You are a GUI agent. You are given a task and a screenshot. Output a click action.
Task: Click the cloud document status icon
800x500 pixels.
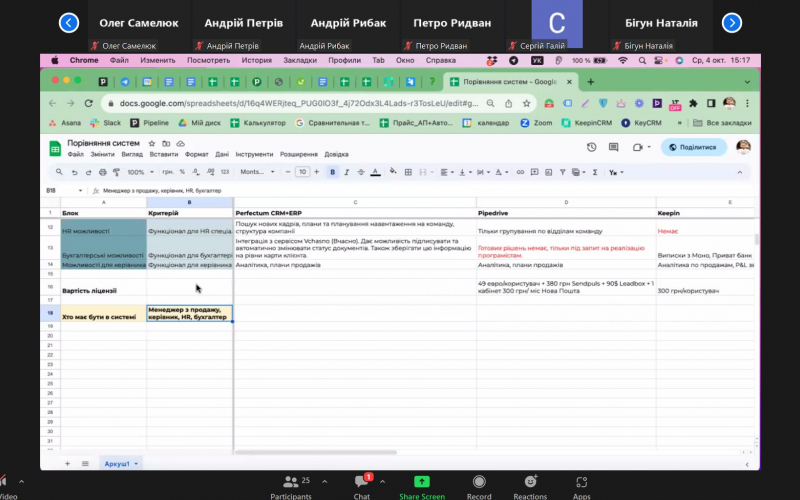point(180,143)
